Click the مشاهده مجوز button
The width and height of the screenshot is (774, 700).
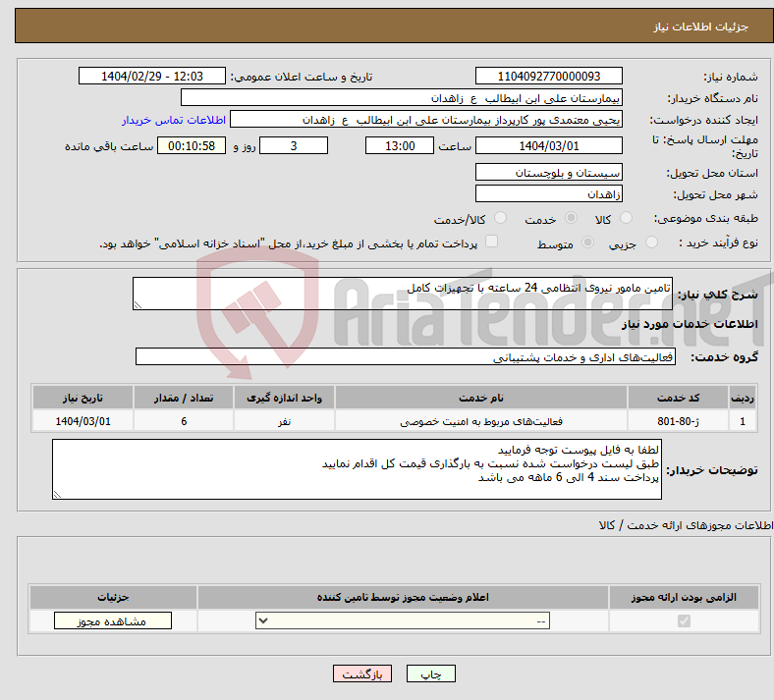(113, 620)
